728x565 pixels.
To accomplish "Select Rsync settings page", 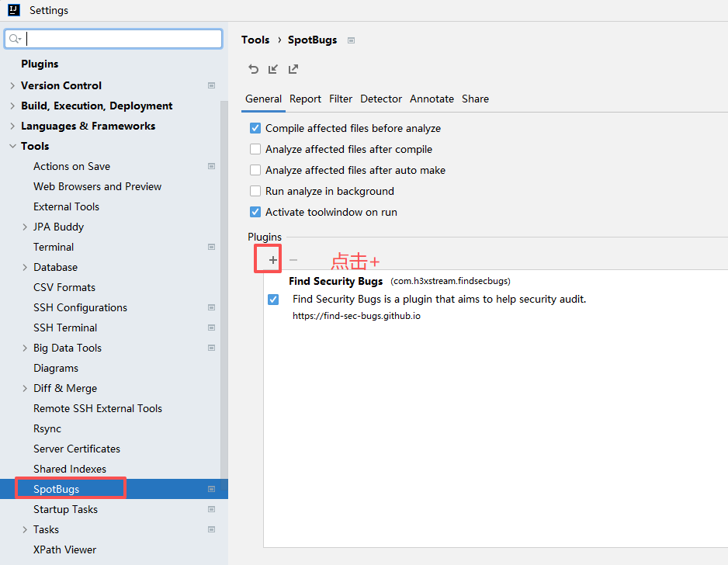I will point(47,428).
